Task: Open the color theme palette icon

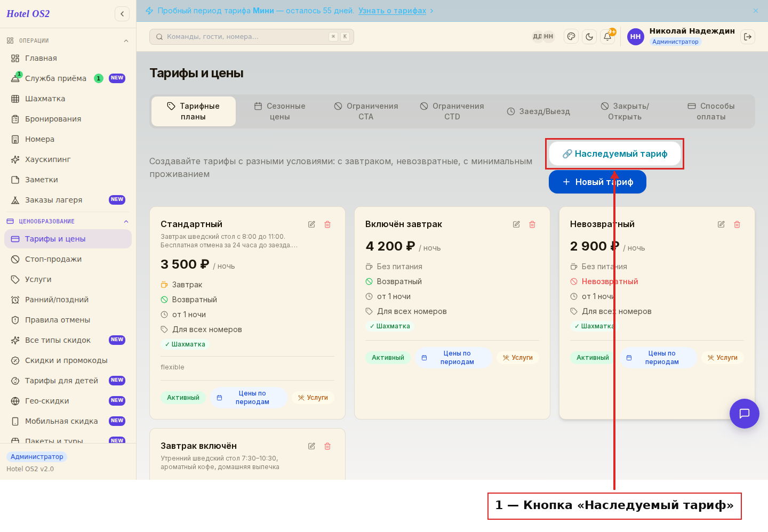Action: (x=571, y=37)
